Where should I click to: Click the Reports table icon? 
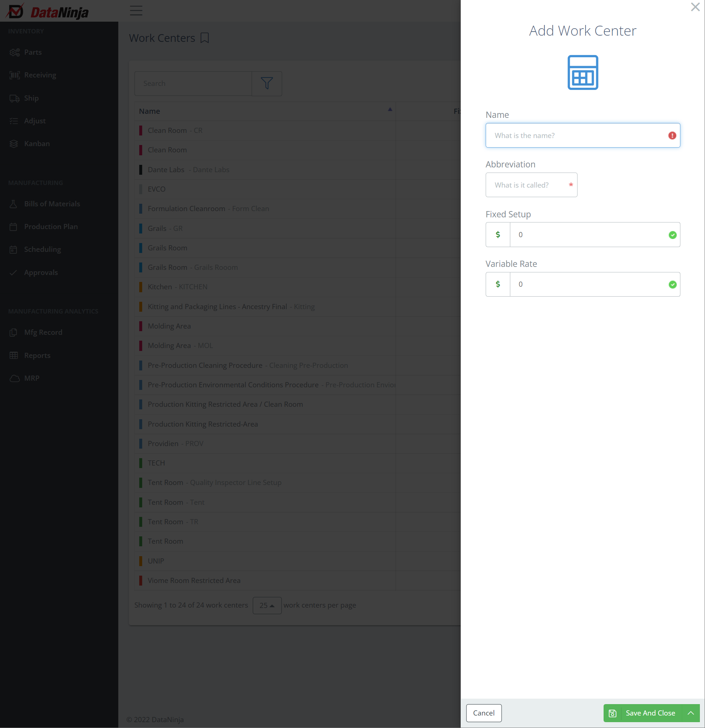coord(13,355)
